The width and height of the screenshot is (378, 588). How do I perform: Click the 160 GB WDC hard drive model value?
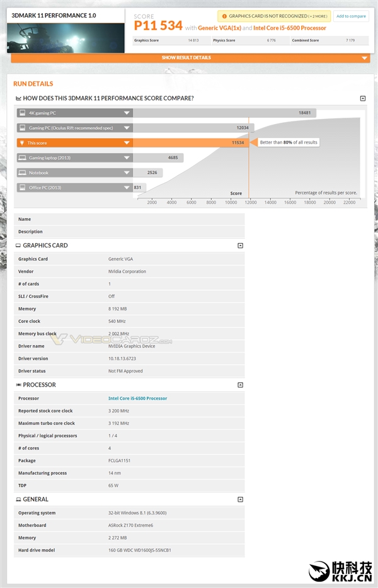(140, 550)
